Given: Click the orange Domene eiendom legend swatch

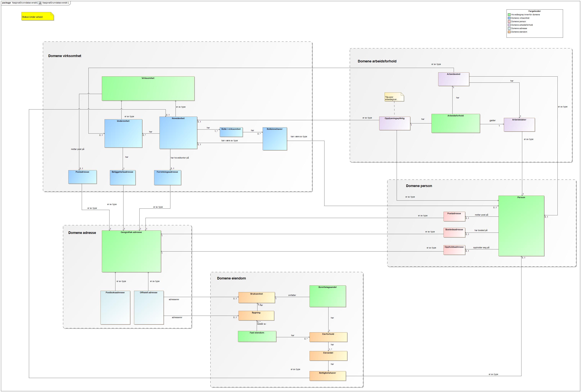Looking at the screenshot, I should [x=509, y=32].
